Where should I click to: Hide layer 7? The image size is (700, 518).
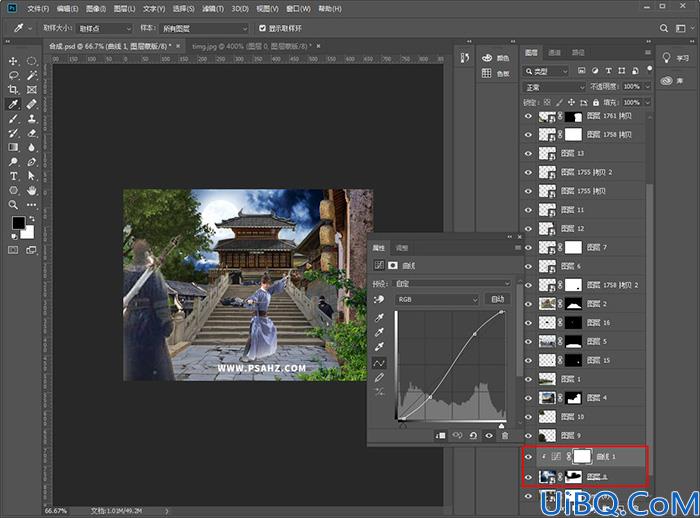click(x=529, y=248)
